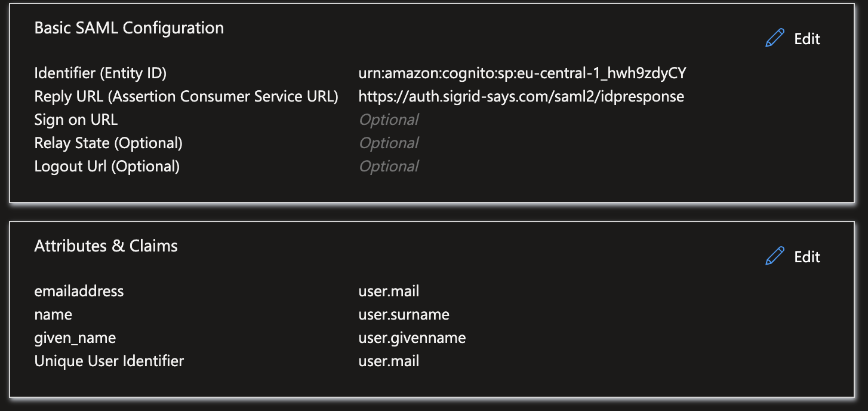Click the Reply URL idpresponse value
Viewport: 868px width, 411px height.
point(521,97)
